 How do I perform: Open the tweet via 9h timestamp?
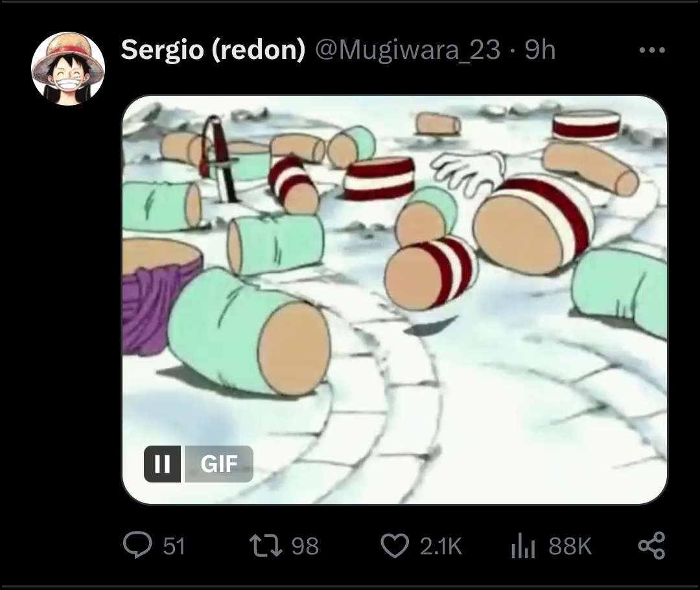coord(540,50)
